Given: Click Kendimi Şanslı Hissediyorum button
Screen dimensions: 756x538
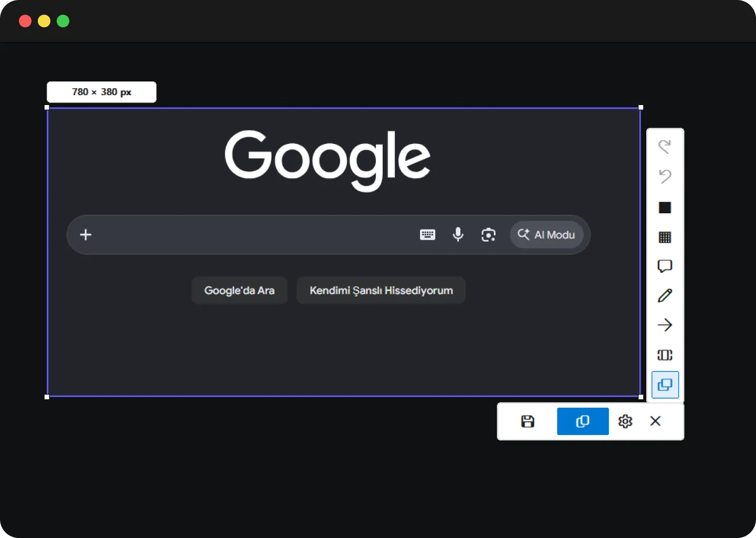Looking at the screenshot, I should (381, 291).
